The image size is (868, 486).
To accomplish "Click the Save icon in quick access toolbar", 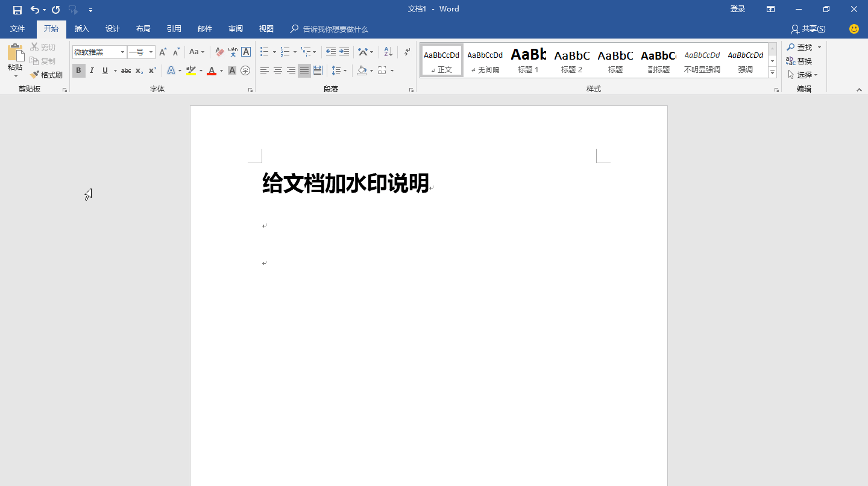I will [17, 10].
